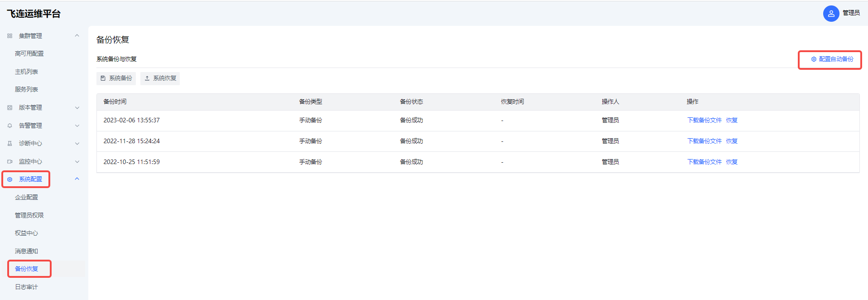Click the upload icon in 系统恢复

(147, 78)
